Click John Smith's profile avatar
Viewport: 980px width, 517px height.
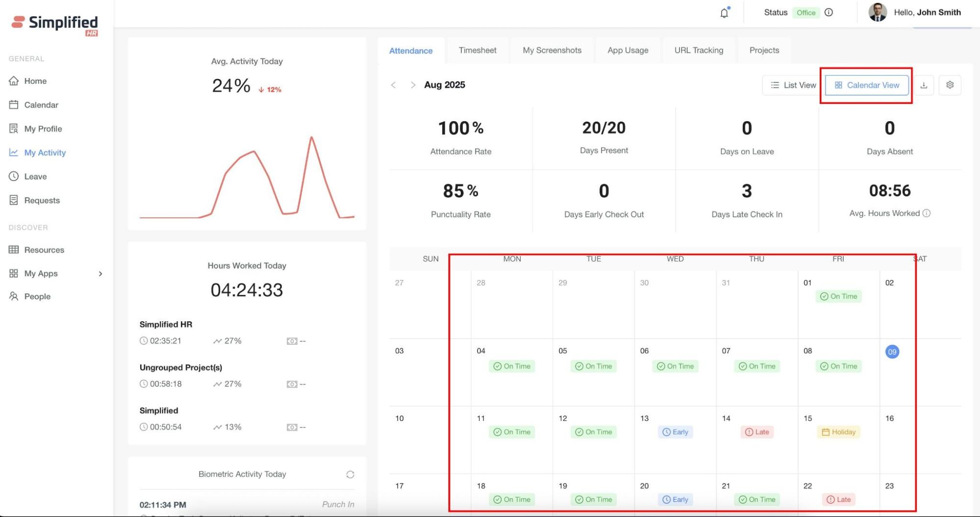coord(877,13)
